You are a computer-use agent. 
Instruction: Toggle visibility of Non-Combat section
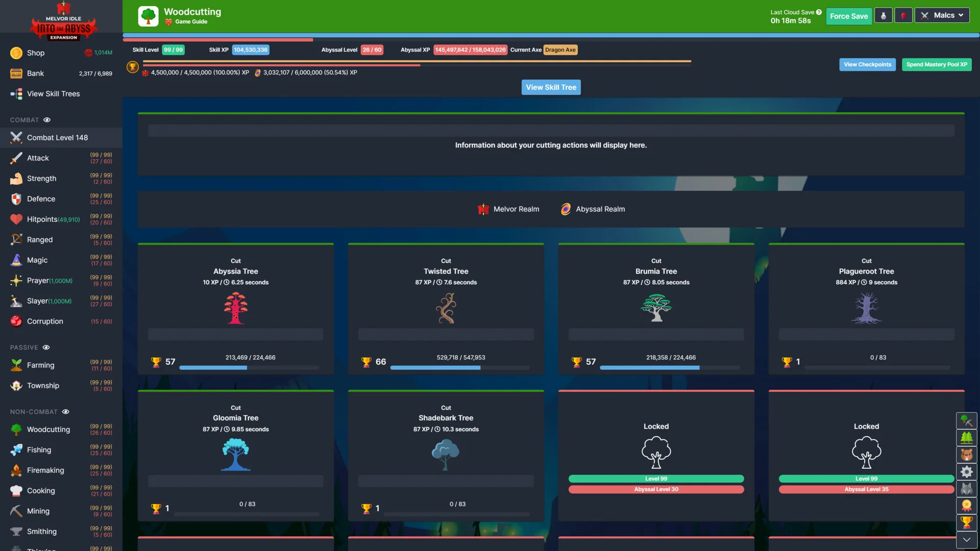click(x=65, y=412)
